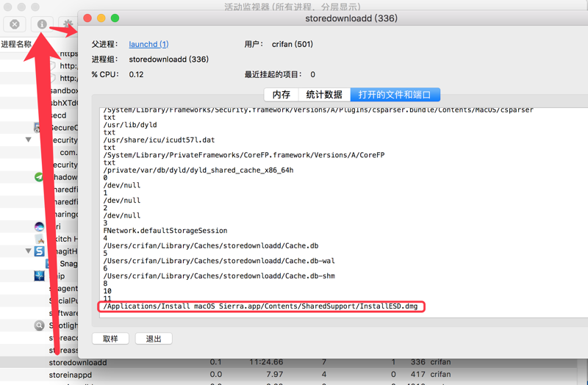Click the storedownloadd/Cache.db path line
The height and width of the screenshot is (385, 588).
click(211, 245)
